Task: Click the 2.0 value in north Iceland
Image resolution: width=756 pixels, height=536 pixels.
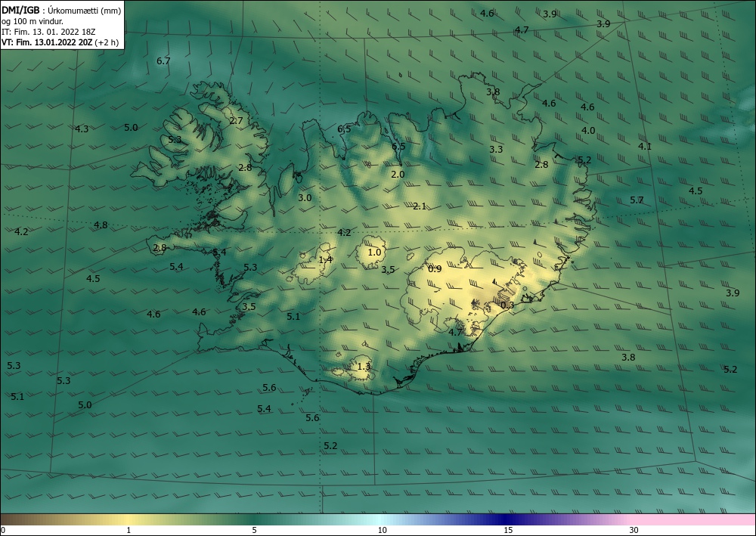Action: click(x=398, y=175)
